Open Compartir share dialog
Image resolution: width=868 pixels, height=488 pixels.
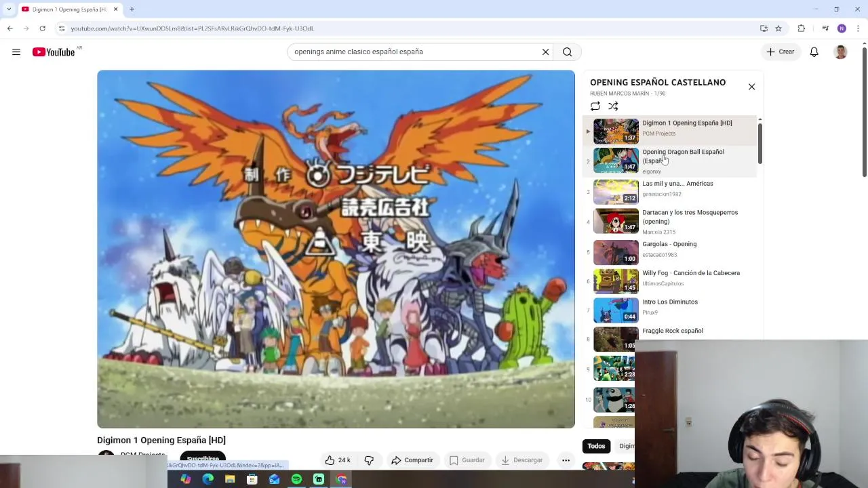pos(412,460)
